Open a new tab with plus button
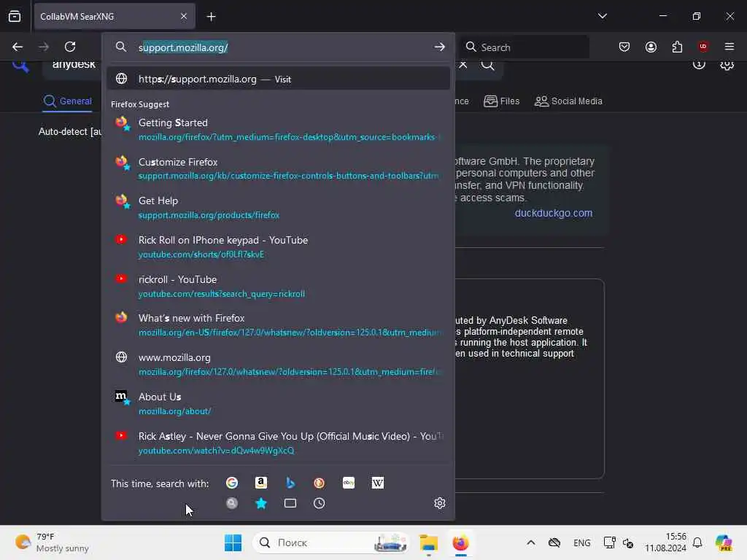Screen dimensions: 747x560 (x=211, y=17)
